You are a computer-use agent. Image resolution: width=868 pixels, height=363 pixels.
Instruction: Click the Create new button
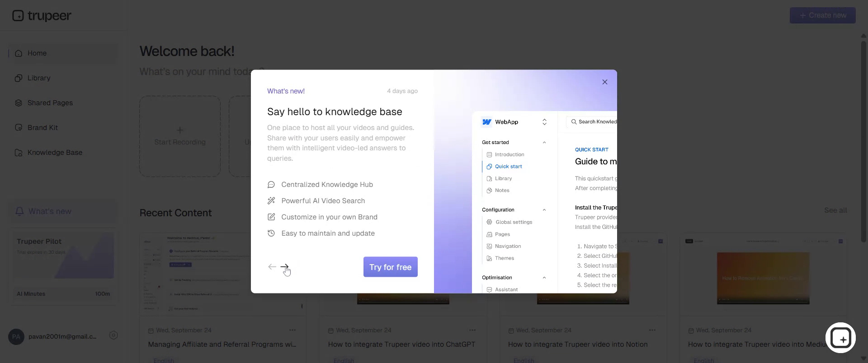click(822, 15)
